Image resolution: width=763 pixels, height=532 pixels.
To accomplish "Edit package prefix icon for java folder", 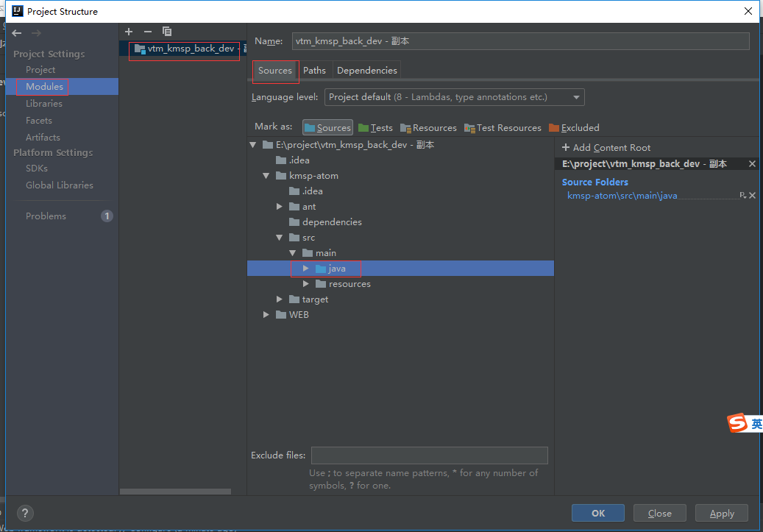I will pos(742,195).
